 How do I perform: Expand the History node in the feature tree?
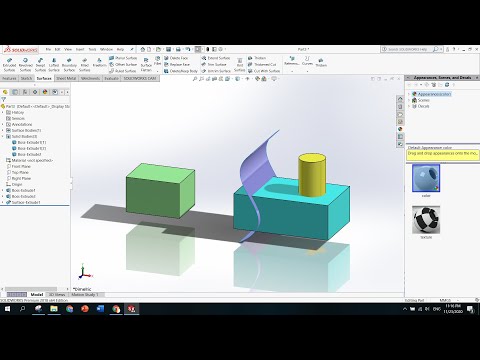[3, 112]
